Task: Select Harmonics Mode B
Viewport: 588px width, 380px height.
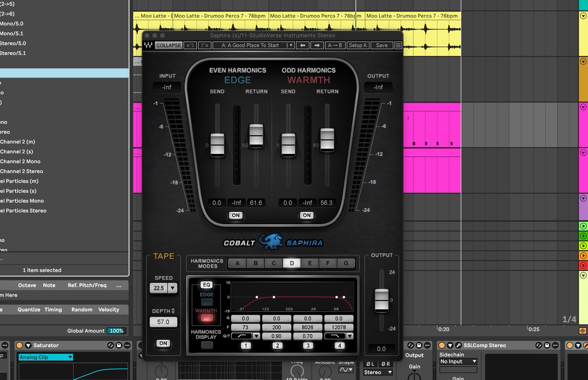Action: (256, 263)
